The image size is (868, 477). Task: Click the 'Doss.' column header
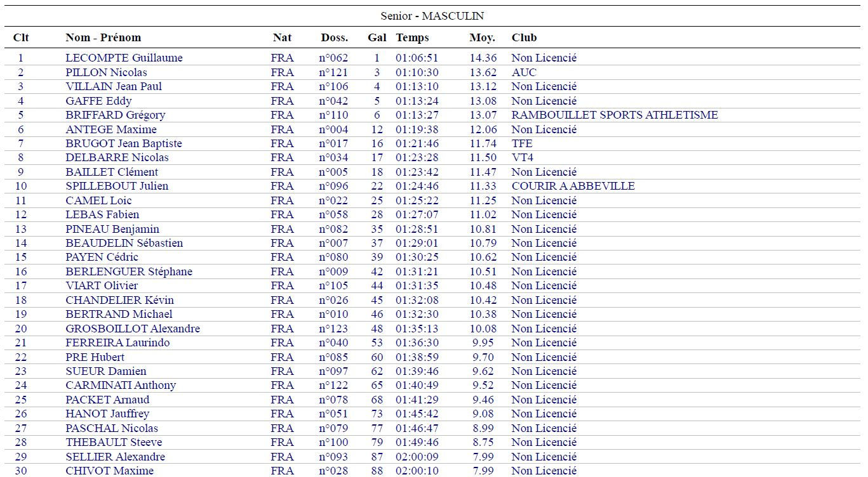click(x=335, y=37)
